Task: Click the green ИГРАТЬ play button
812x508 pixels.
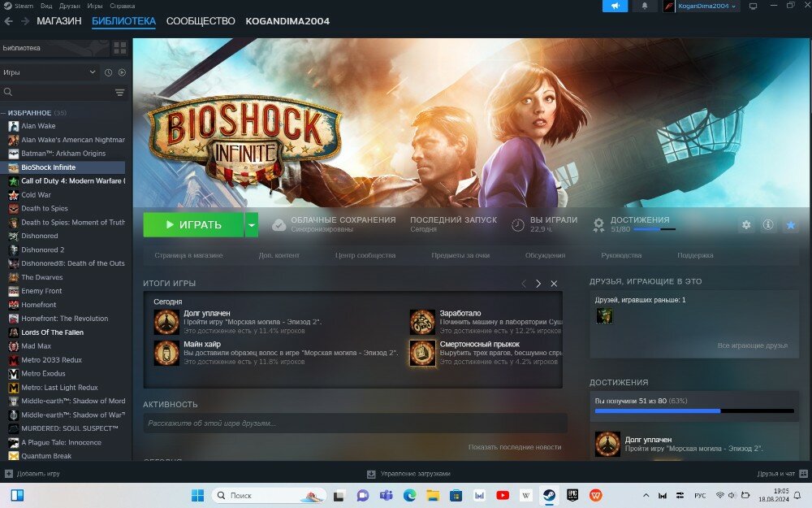Action: (x=193, y=224)
